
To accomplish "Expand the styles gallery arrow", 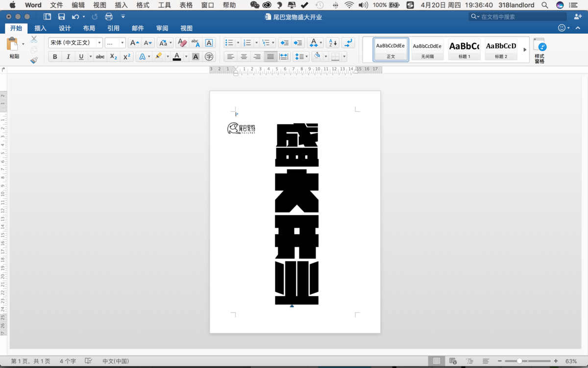I will point(524,50).
